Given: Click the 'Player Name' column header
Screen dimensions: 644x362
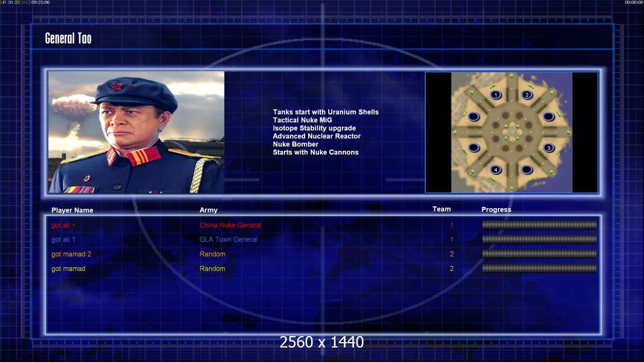Looking at the screenshot, I should (72, 211).
